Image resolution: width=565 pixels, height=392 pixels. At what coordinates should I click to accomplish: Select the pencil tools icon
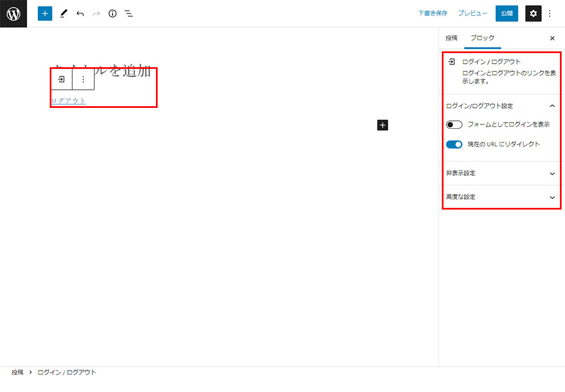coord(63,14)
